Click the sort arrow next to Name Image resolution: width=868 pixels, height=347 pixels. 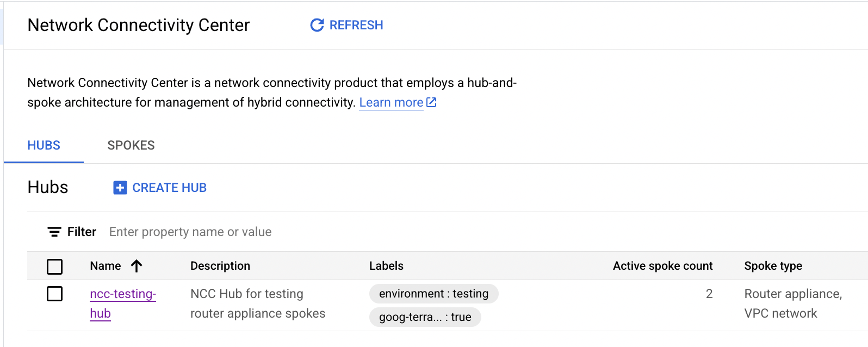point(137,266)
